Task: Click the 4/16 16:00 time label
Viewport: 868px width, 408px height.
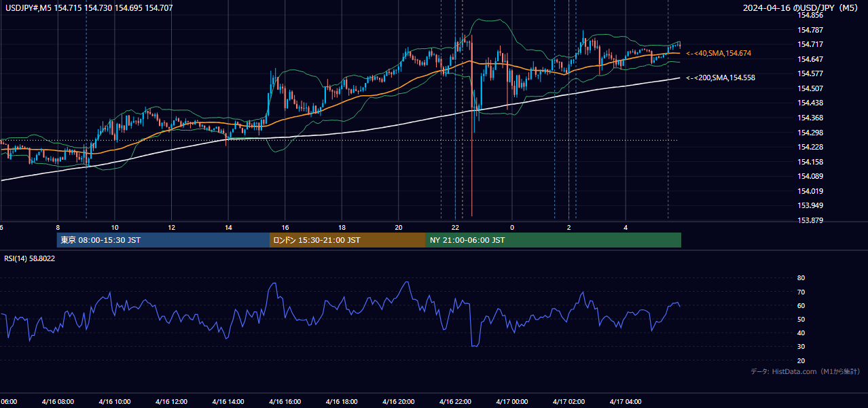Action: click(x=285, y=402)
